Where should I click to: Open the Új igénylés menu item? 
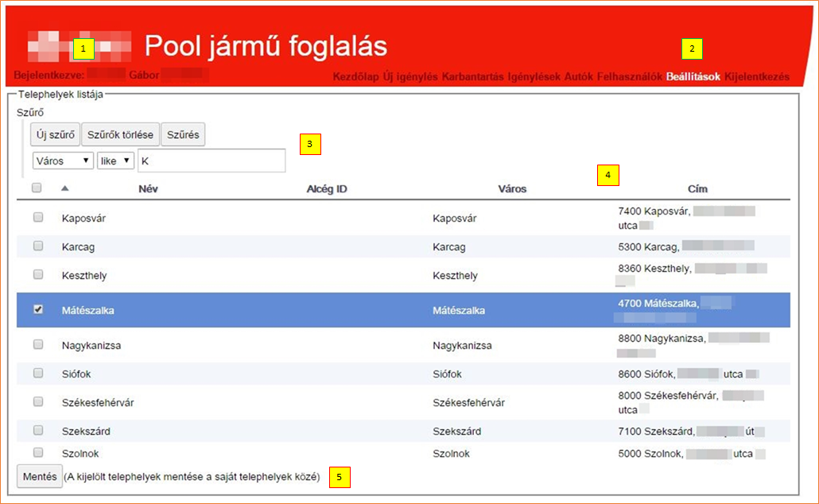point(410,77)
